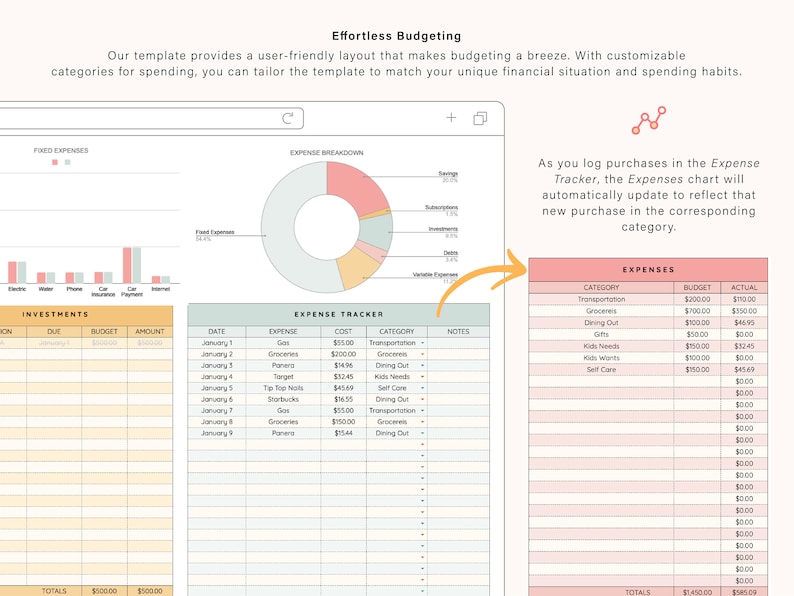This screenshot has height=596, width=794.
Task: Select the Target expense cell
Action: pos(283,377)
